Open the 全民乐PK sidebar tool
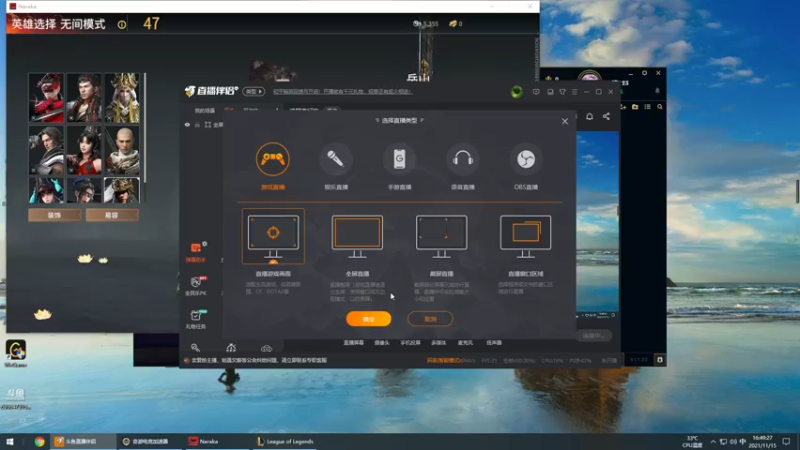800x450 pixels. click(x=196, y=286)
